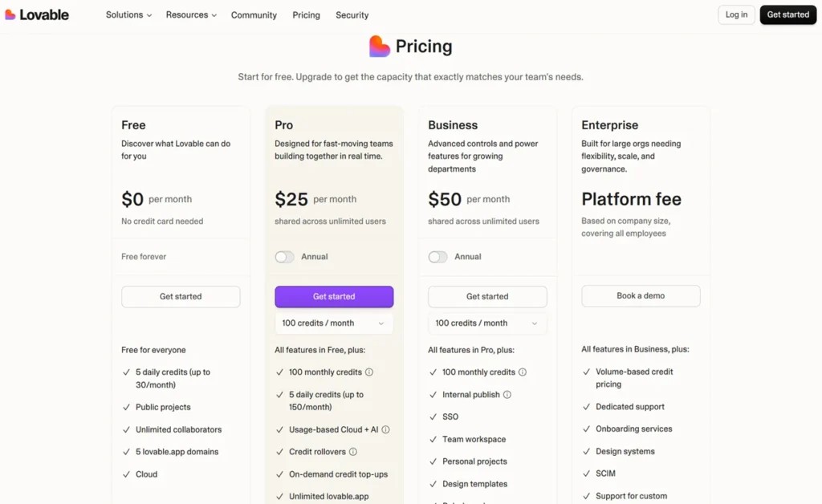Open info tooltip for Business's 100 monthly credits

(524, 372)
